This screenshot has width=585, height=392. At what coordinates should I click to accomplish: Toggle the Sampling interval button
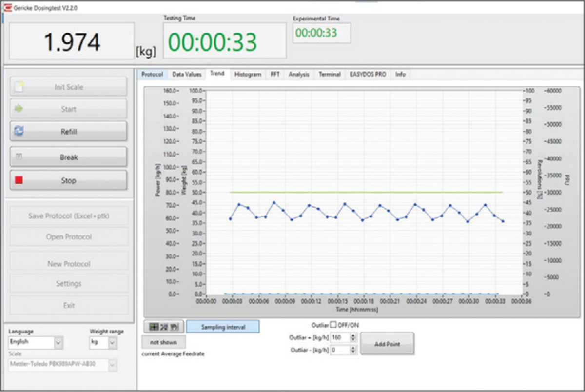click(223, 327)
